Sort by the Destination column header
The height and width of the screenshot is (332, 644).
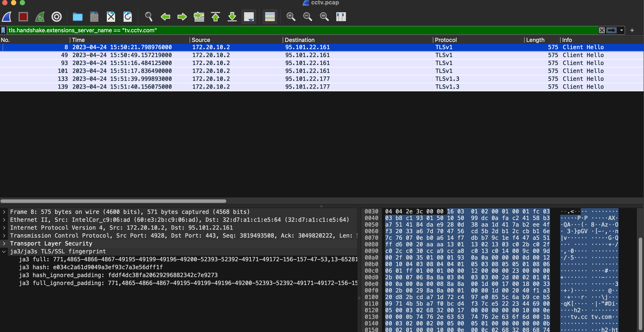pos(299,40)
